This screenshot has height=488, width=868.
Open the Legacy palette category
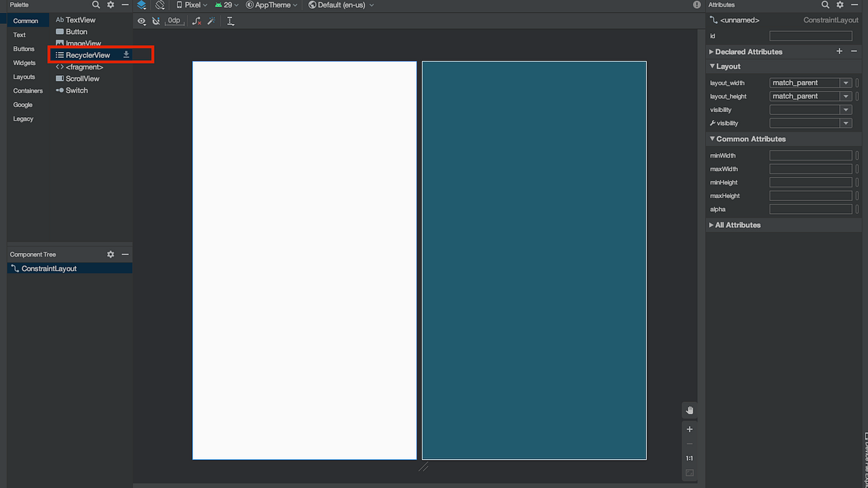[23, 118]
